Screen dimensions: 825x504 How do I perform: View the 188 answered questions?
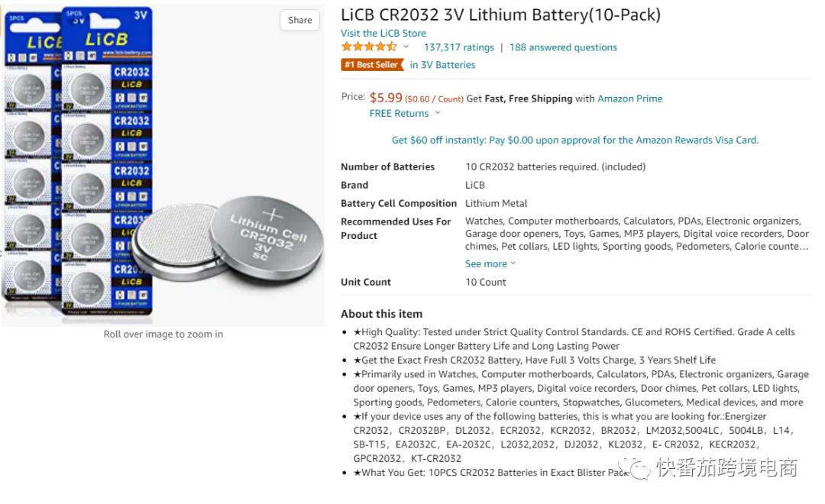tap(563, 47)
